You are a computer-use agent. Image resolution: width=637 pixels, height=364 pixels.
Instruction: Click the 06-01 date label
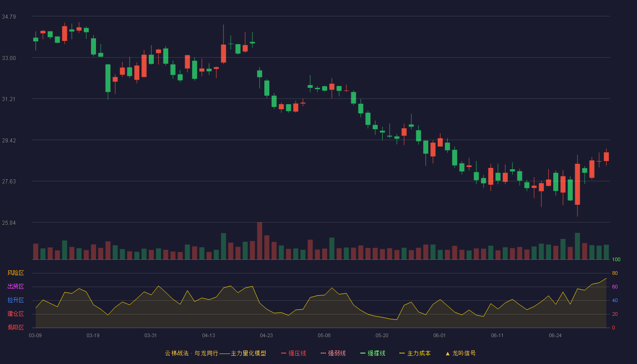pos(440,335)
